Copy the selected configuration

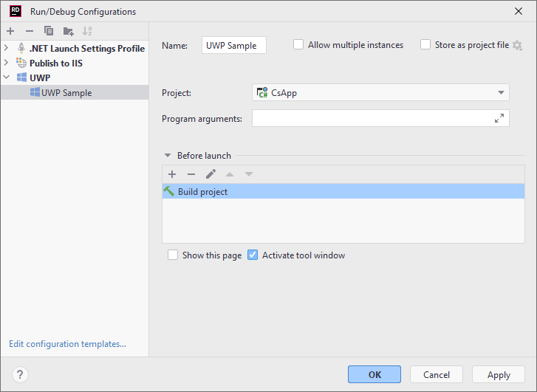pyautogui.click(x=49, y=31)
